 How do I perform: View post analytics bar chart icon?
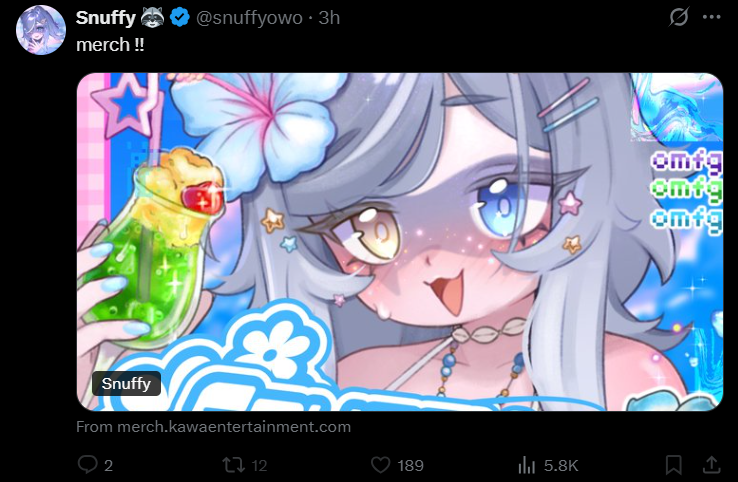(x=527, y=465)
